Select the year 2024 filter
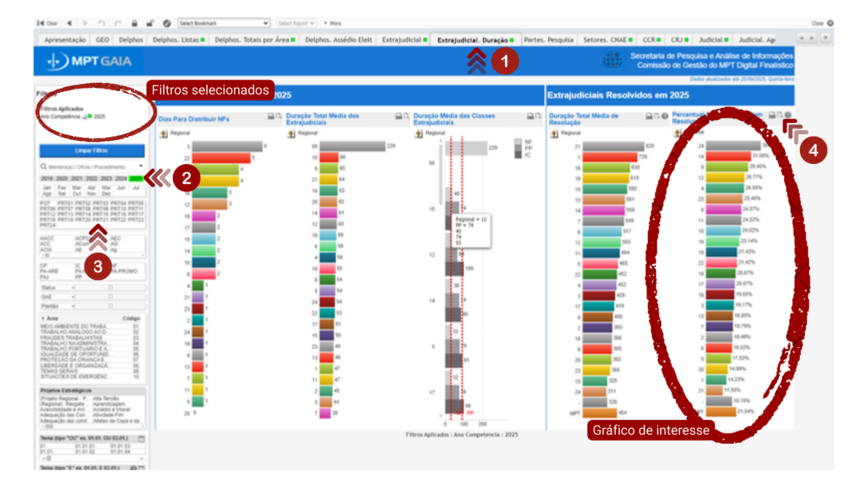 coord(121,178)
